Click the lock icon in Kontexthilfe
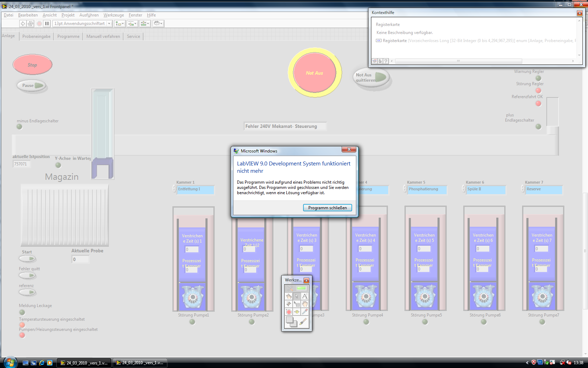This screenshot has height=368, width=588. pyautogui.click(x=380, y=61)
